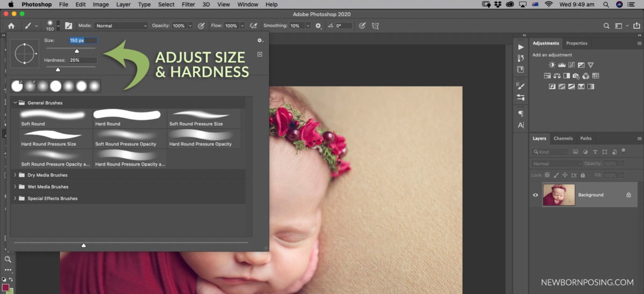644x294 pixels.
Task: Add Curves adjustment icon
Action: (571, 65)
